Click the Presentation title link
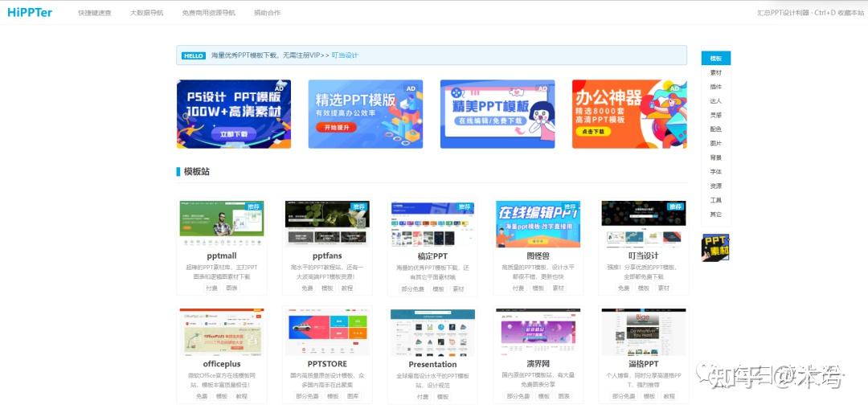The image size is (868, 413). click(433, 364)
